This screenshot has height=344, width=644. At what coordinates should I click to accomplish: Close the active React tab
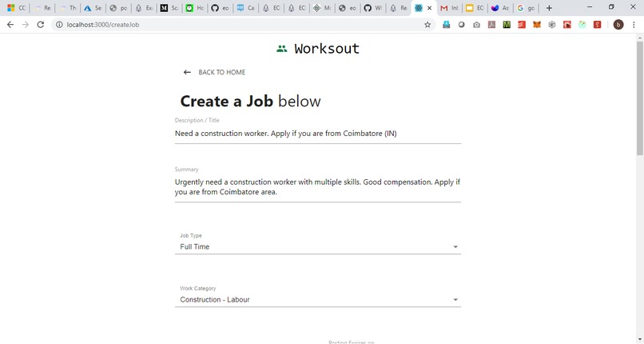430,8
